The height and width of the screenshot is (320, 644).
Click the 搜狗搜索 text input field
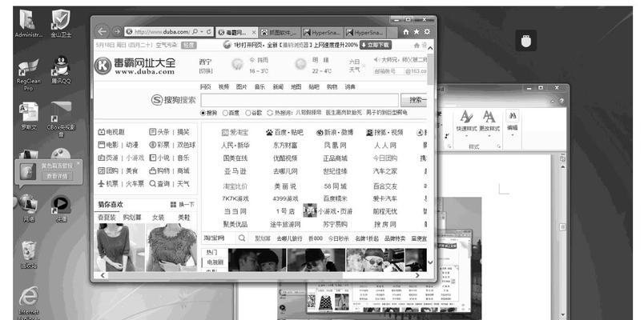[300, 100]
